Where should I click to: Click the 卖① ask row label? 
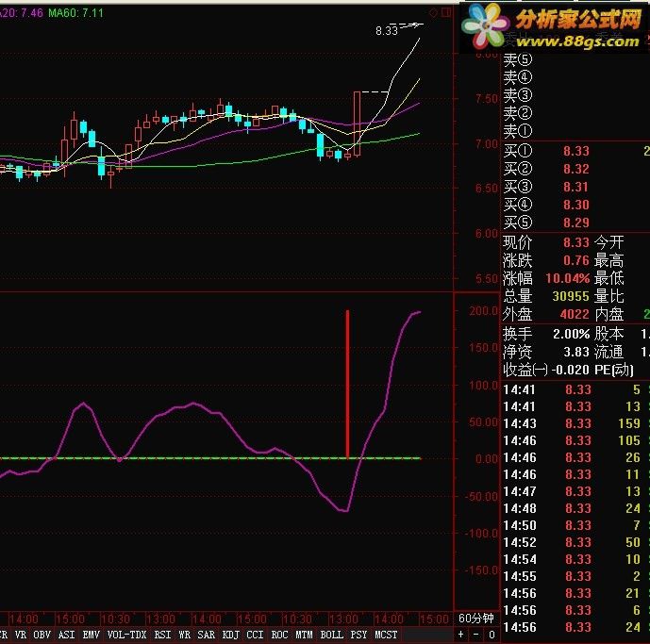(x=517, y=131)
